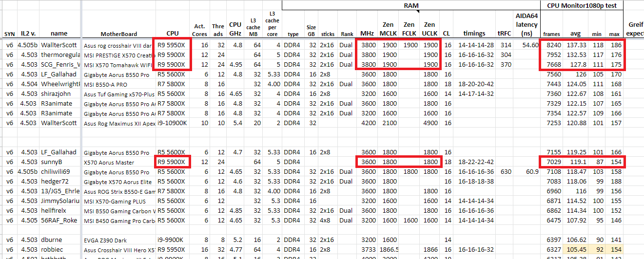
Task: Click the 'Zen UCLK' column header
Action: 429,29
